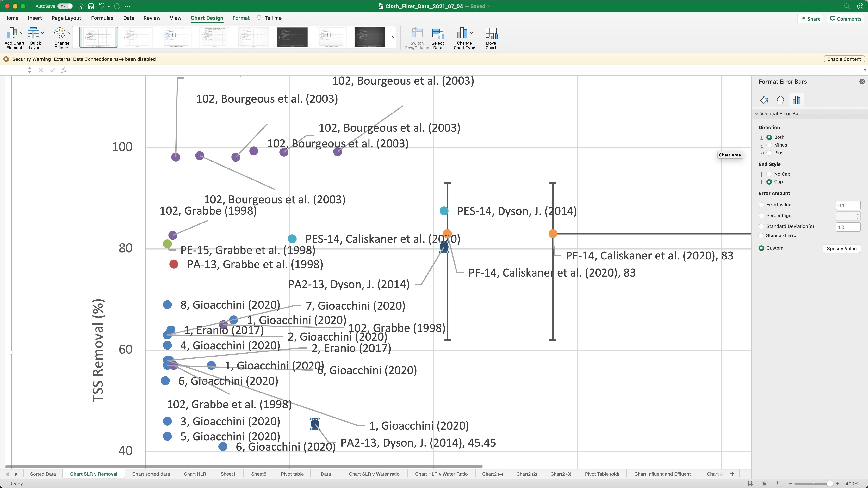This screenshot has width=868, height=488.
Task: Open the Undo history dropdown arrow
Action: click(x=109, y=6)
